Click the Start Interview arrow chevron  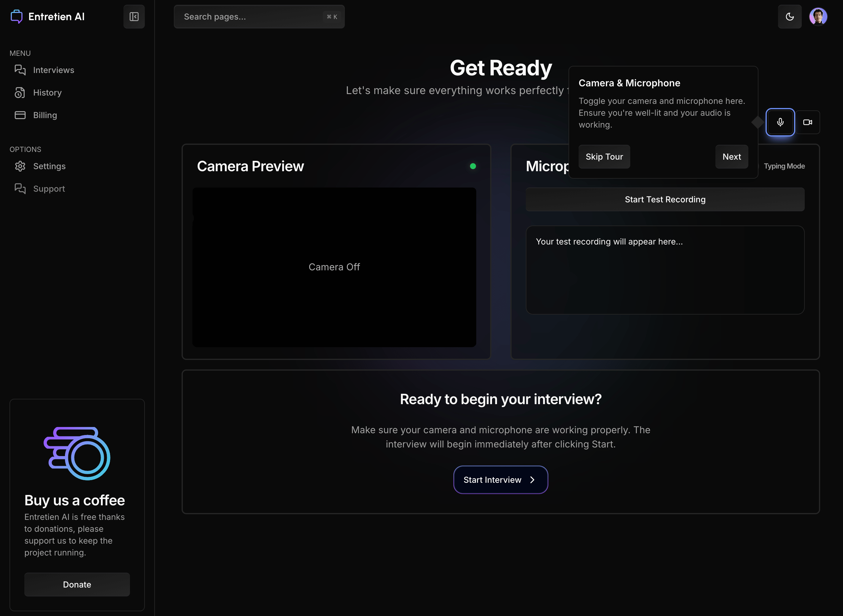[532, 480]
